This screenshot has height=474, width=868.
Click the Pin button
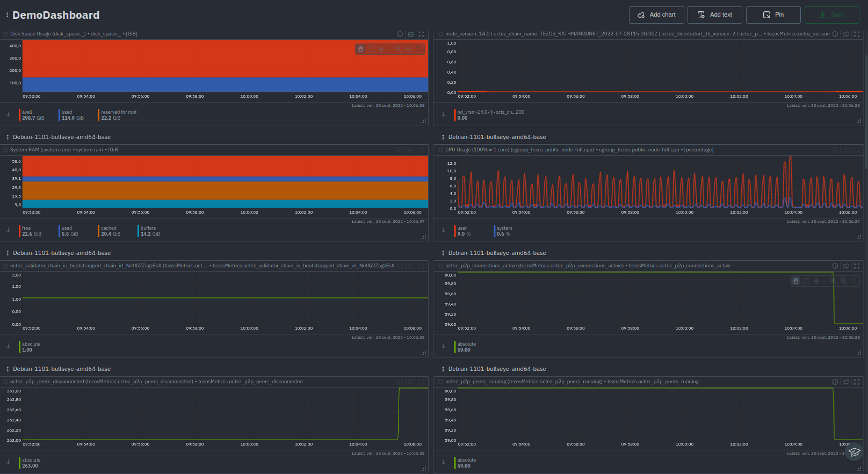(x=773, y=15)
